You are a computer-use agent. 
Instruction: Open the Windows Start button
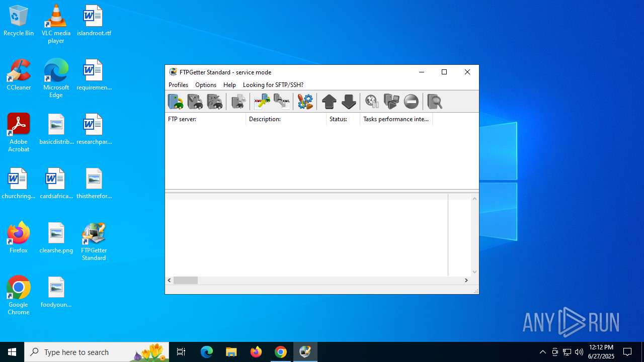[x=12, y=352]
